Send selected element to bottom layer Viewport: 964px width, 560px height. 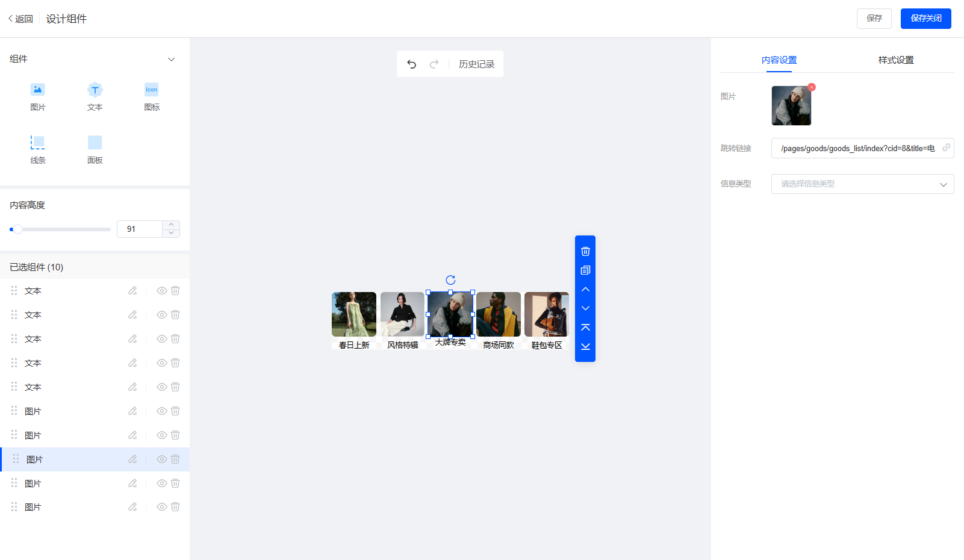tap(585, 346)
